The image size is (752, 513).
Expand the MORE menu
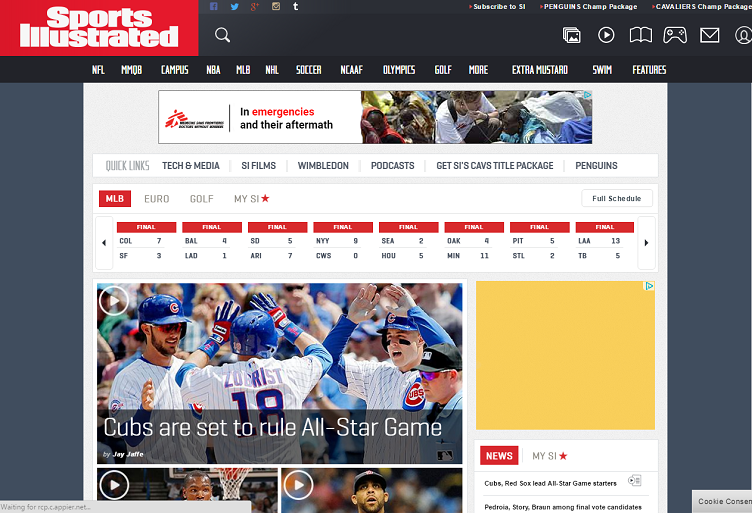coord(478,70)
